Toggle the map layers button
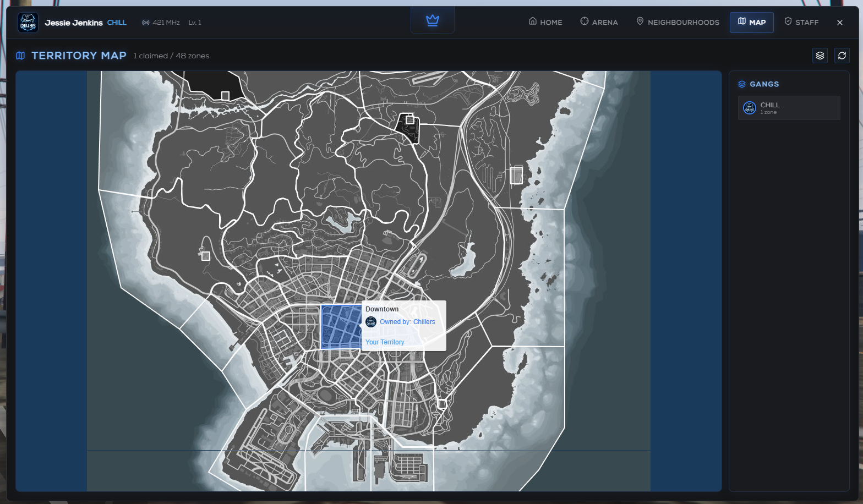The height and width of the screenshot is (504, 863). [820, 56]
